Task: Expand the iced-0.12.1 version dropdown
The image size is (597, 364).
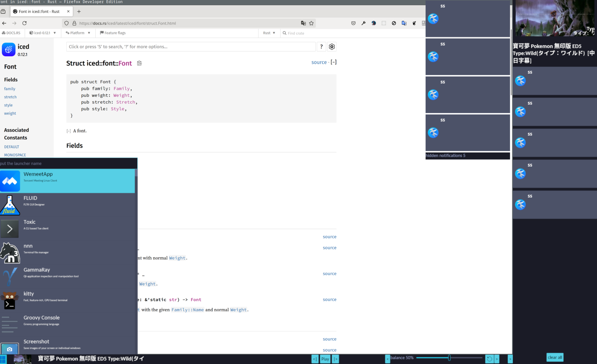Action: pyautogui.click(x=43, y=33)
